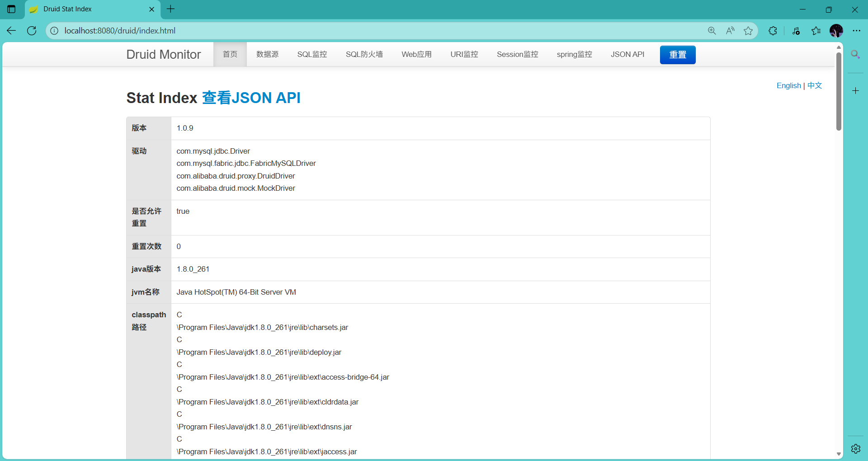868x461 pixels.
Task: Click the jaccess.jar classpath entry
Action: click(x=267, y=452)
